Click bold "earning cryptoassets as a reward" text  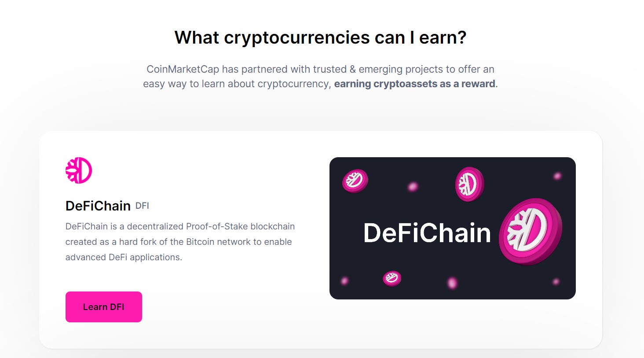tap(415, 84)
